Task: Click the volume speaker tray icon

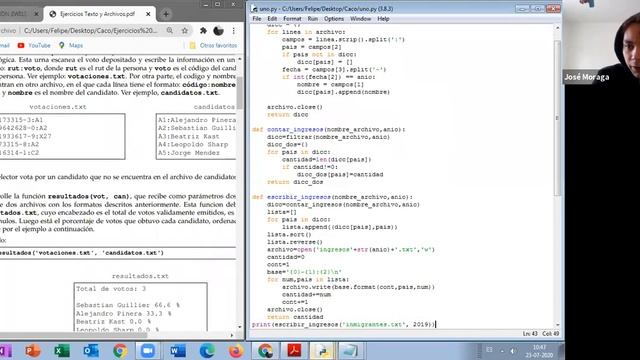Action: 512,351
